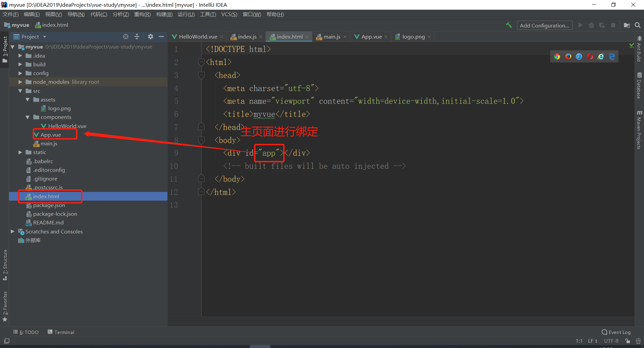644x348 pixels.
Task: Open UTF-8 encoding selector in status bar
Action: (x=611, y=341)
